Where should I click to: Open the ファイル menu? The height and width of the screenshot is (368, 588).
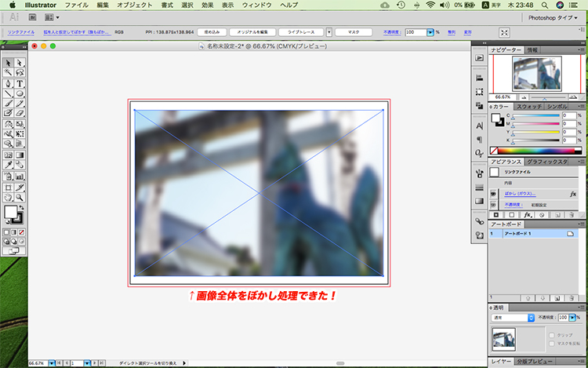click(77, 5)
